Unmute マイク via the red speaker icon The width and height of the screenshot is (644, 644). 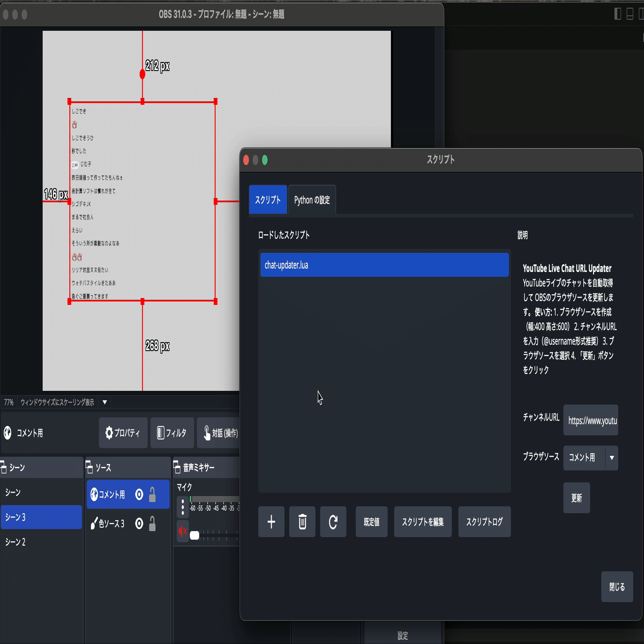pos(183,532)
